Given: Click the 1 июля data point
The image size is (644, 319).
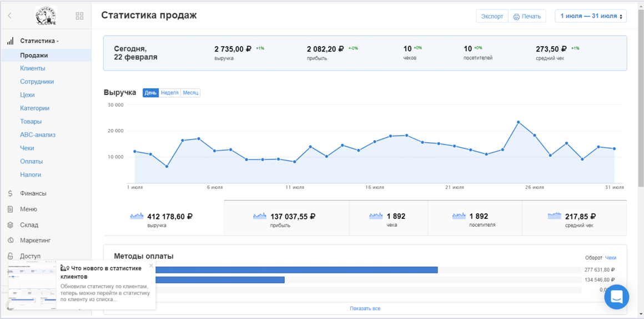Looking at the screenshot, I should coord(135,151).
